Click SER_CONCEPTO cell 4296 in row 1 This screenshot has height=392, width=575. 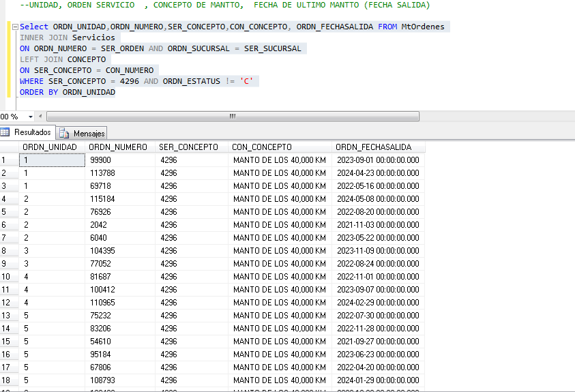pos(192,160)
